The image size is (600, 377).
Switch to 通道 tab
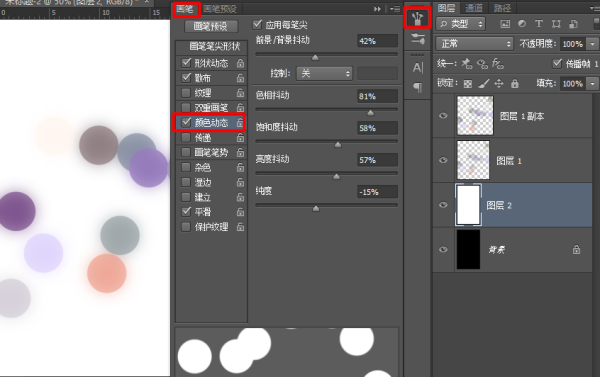[x=474, y=8]
